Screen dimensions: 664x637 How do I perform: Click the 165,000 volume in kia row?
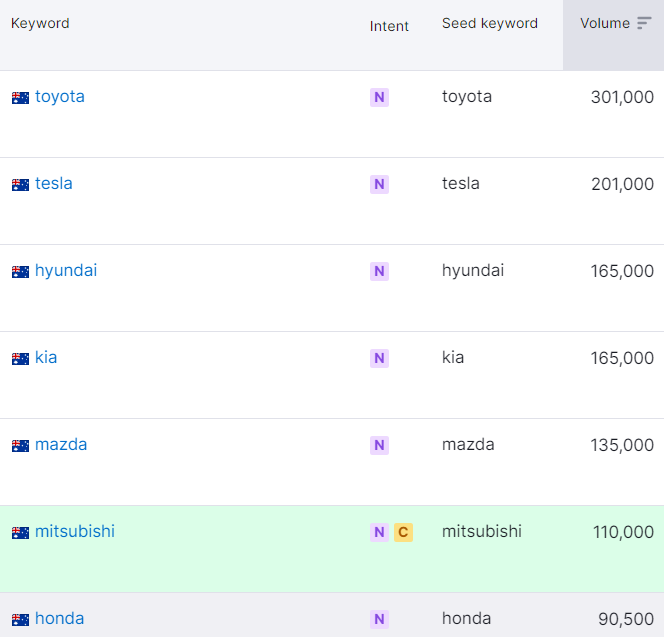[x=622, y=358]
